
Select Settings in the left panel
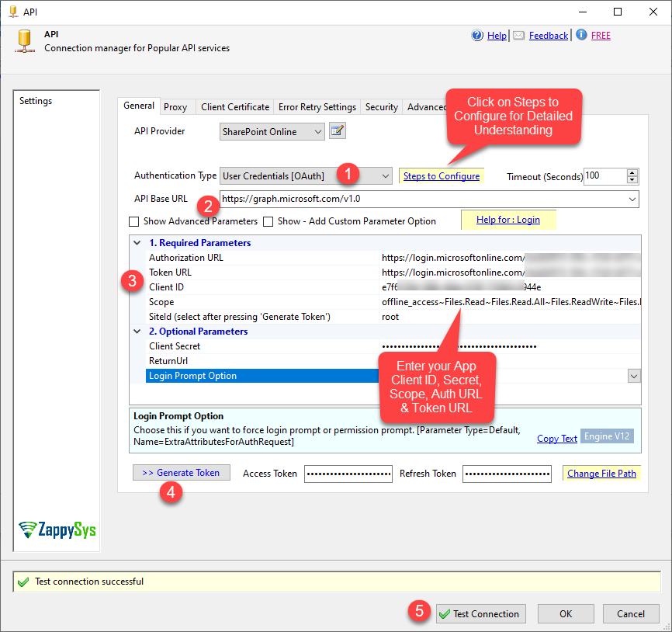[x=36, y=101]
